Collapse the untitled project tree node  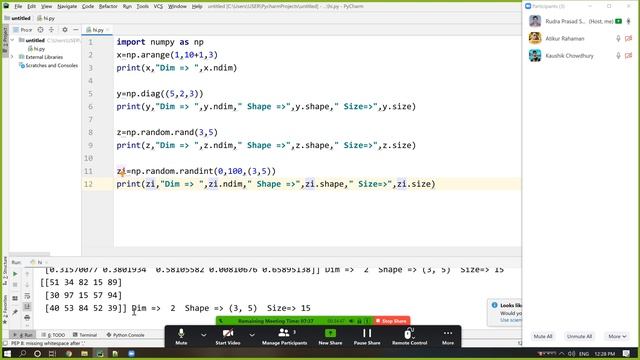12,40
